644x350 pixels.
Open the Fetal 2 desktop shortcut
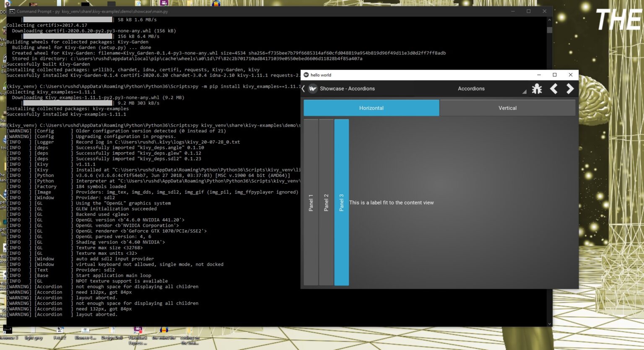(60, 331)
